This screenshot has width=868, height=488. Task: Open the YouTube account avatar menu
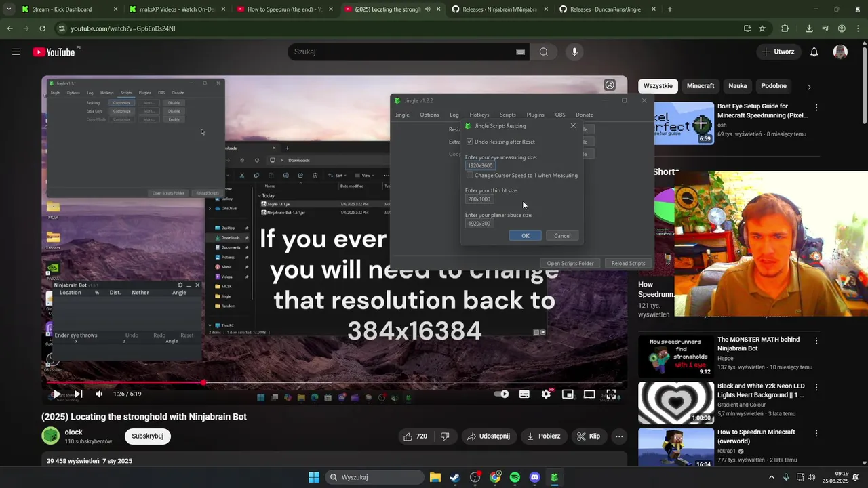pos(840,52)
